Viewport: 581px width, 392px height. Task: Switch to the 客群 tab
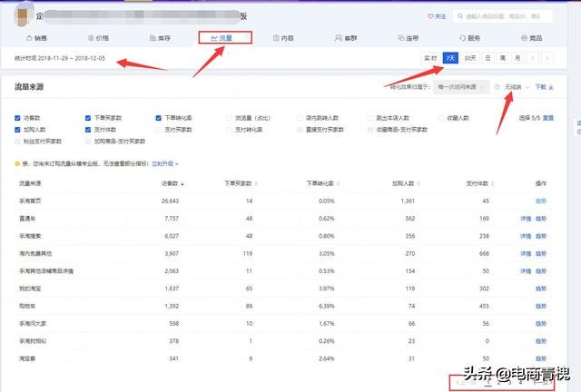click(x=346, y=38)
